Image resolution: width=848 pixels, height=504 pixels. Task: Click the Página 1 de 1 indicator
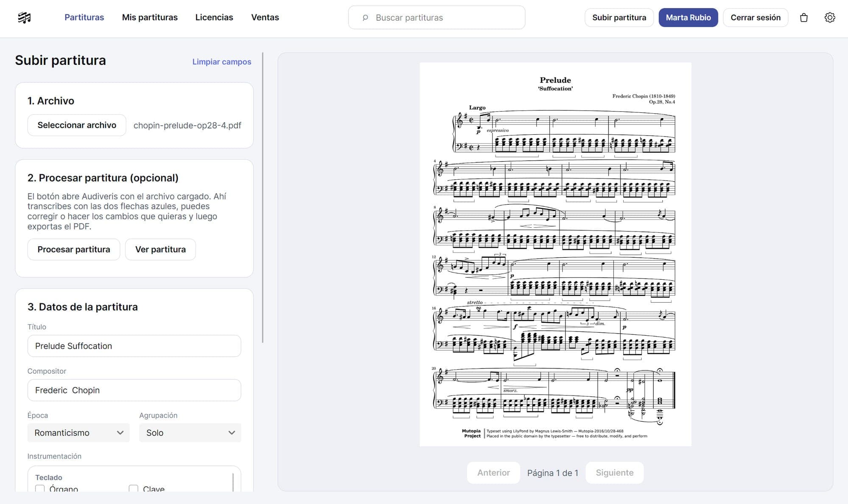point(553,473)
